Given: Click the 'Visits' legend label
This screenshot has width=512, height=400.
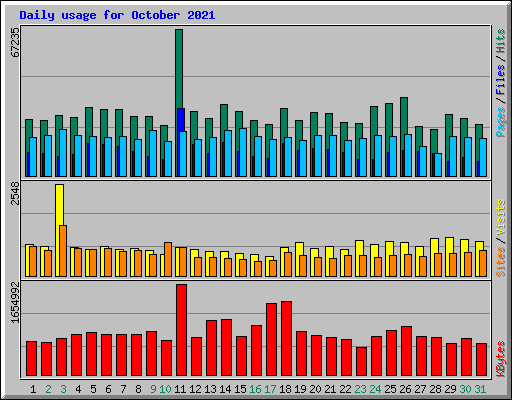Looking at the screenshot, I should pos(500,218).
